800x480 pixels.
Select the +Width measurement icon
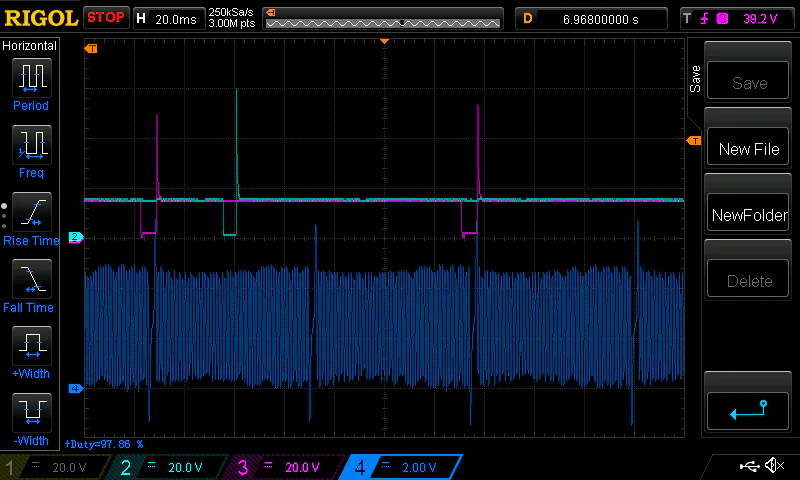(31, 345)
